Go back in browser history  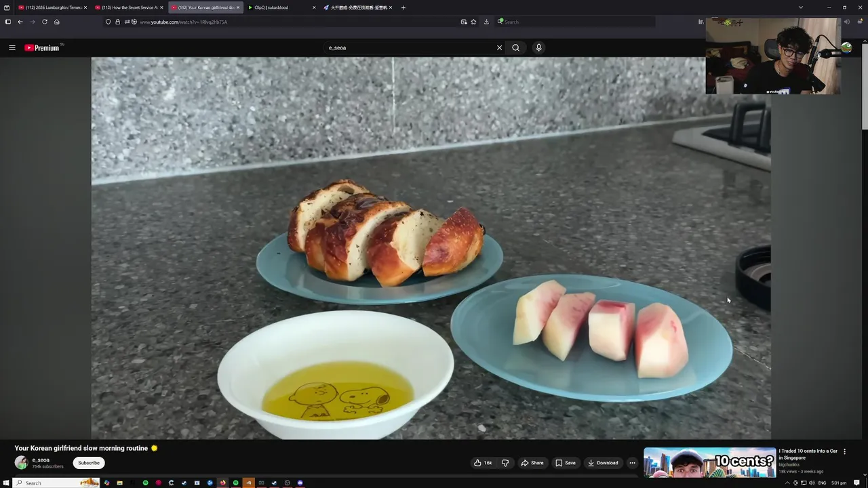(20, 22)
